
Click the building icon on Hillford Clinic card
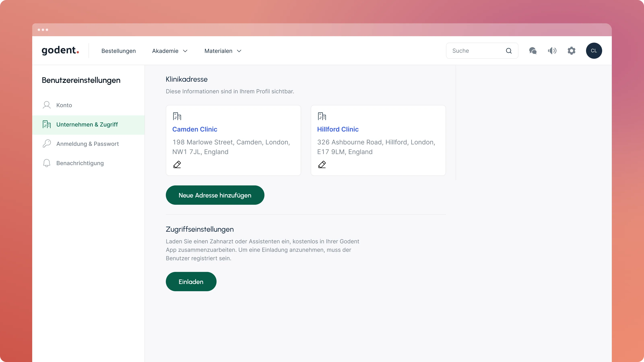322,116
